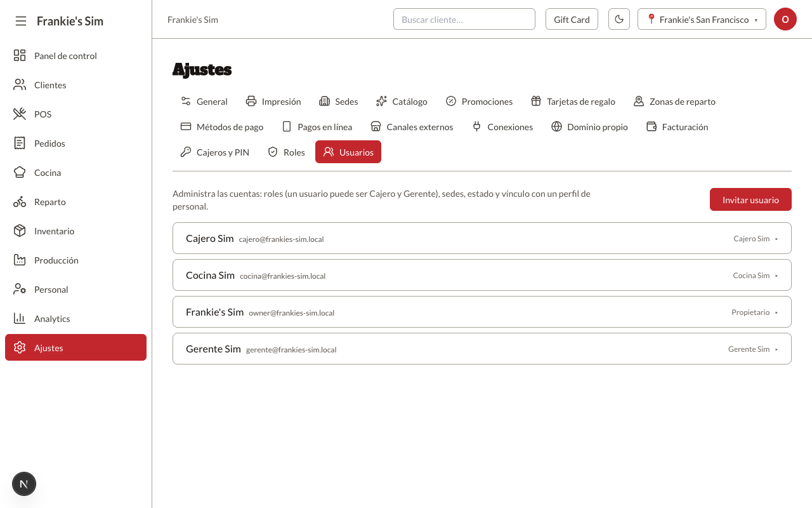Switch to Zonas de reparto tab

click(674, 102)
